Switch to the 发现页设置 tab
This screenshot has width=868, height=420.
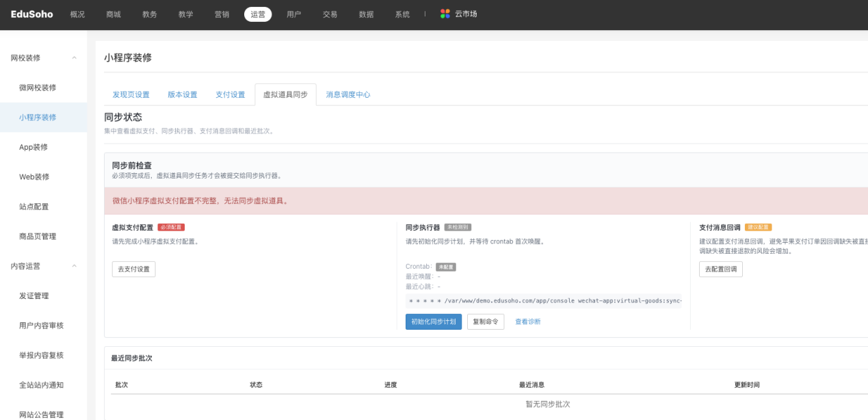[x=131, y=94]
